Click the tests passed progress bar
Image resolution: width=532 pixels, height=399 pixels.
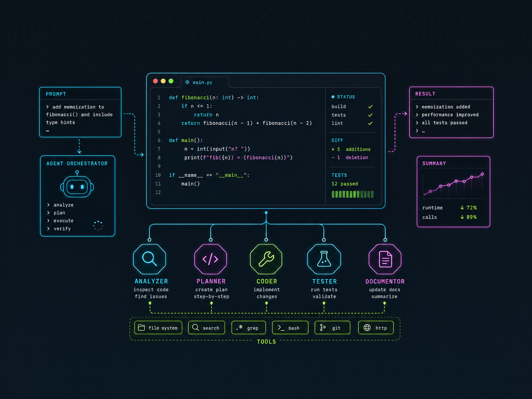coord(352,194)
